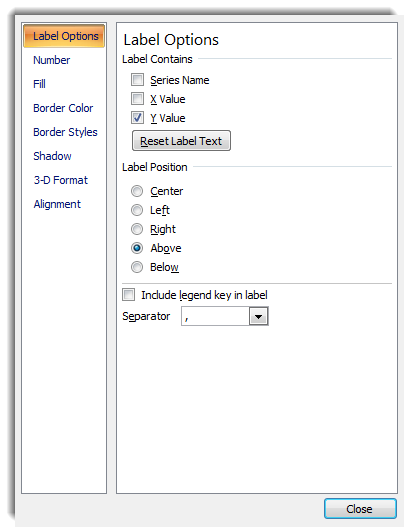Open the Number category

coord(51,60)
